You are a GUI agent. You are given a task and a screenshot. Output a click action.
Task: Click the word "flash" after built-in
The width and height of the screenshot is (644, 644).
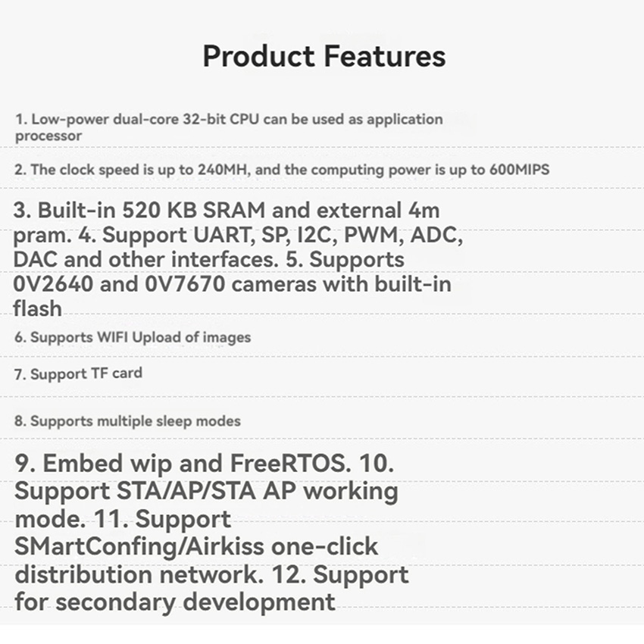(37, 308)
